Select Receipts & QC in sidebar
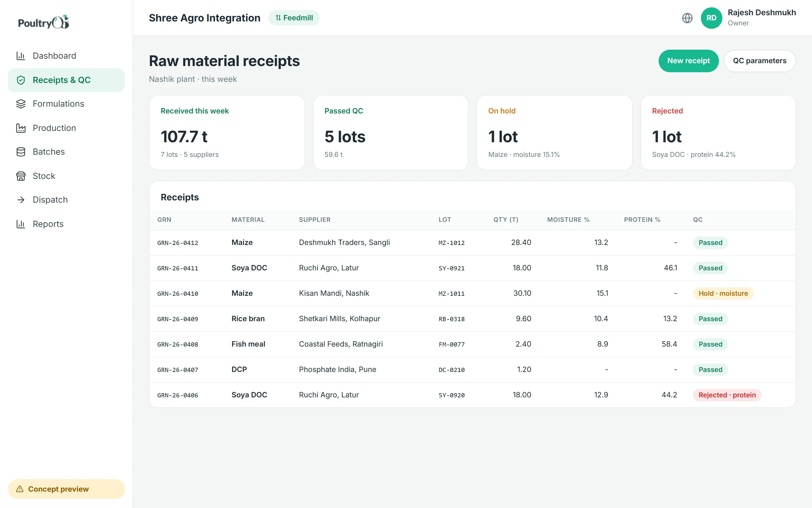812x508 pixels. [x=66, y=80]
